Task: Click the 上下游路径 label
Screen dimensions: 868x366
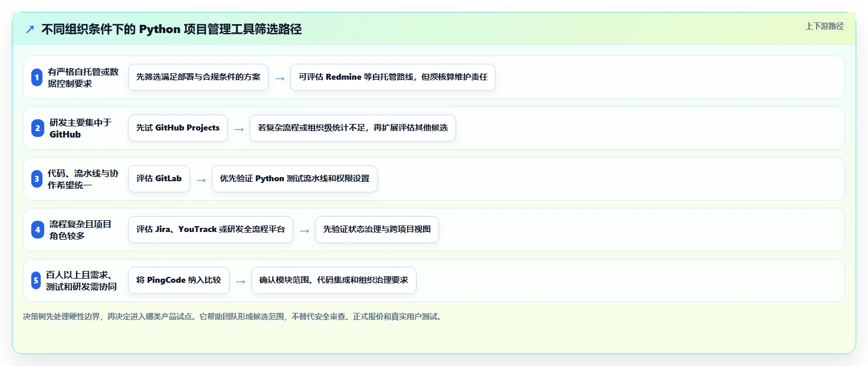Action: pyautogui.click(x=824, y=26)
